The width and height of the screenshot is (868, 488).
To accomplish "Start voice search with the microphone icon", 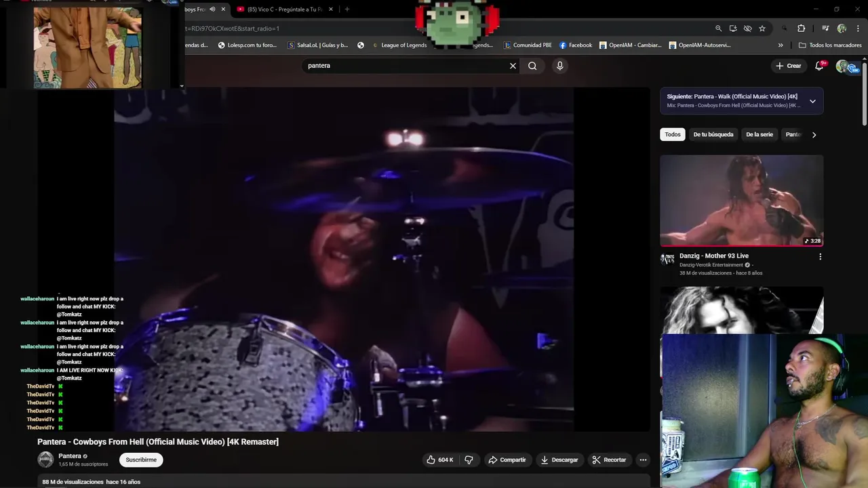I will pyautogui.click(x=559, y=66).
